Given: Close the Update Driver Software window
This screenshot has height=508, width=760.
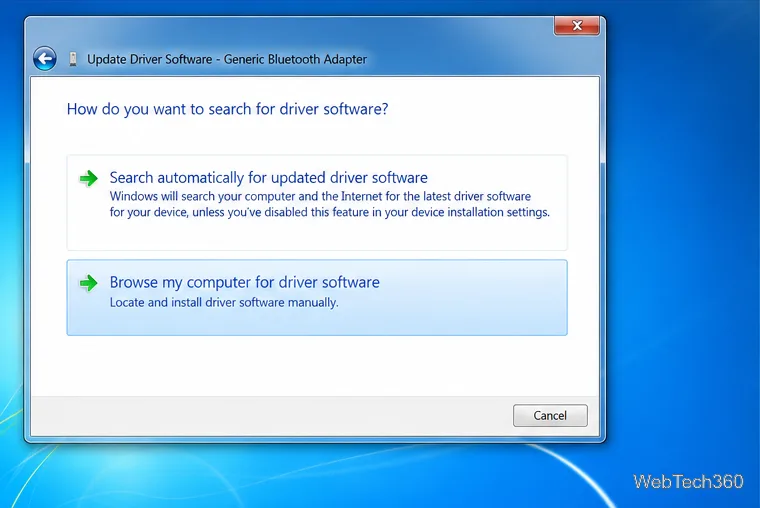Looking at the screenshot, I should (577, 26).
